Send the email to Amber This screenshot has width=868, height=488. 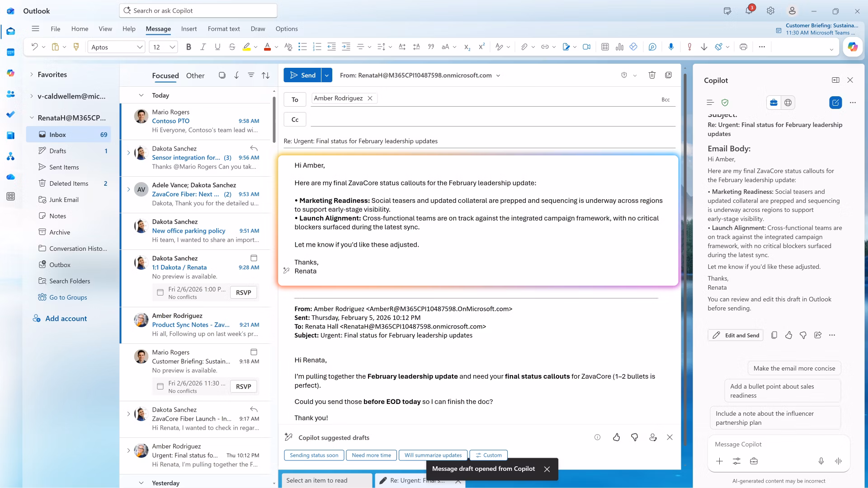[302, 75]
